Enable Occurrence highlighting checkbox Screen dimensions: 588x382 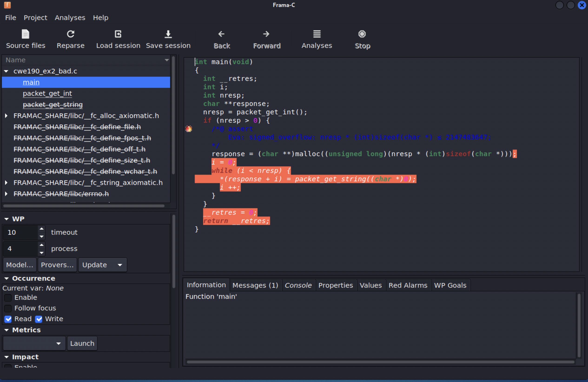coord(8,298)
